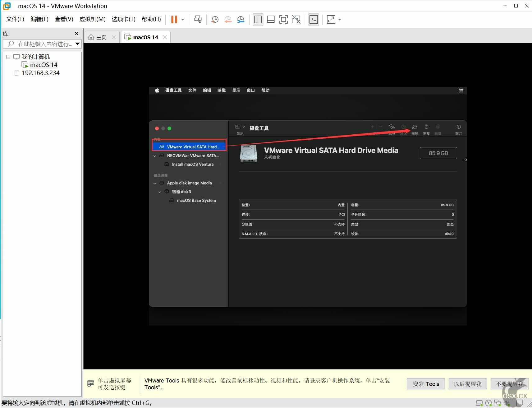
Task: Open the 选项卡(T) menu
Action: [x=123, y=19]
